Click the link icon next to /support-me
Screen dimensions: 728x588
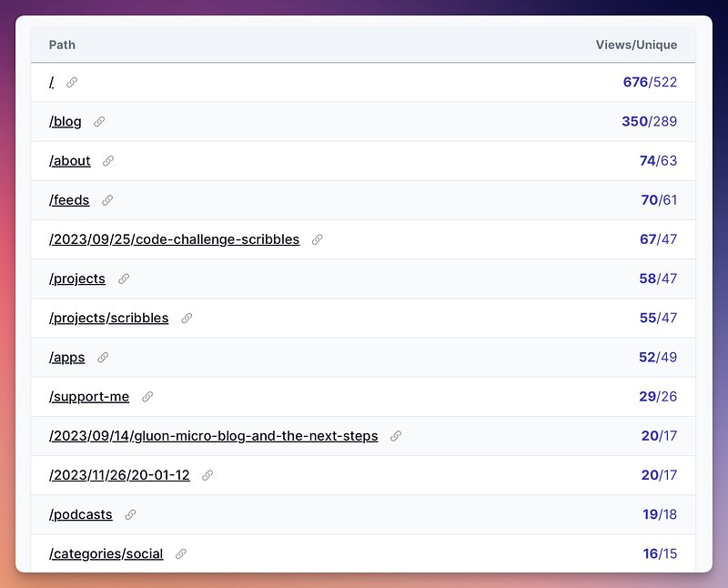(147, 397)
